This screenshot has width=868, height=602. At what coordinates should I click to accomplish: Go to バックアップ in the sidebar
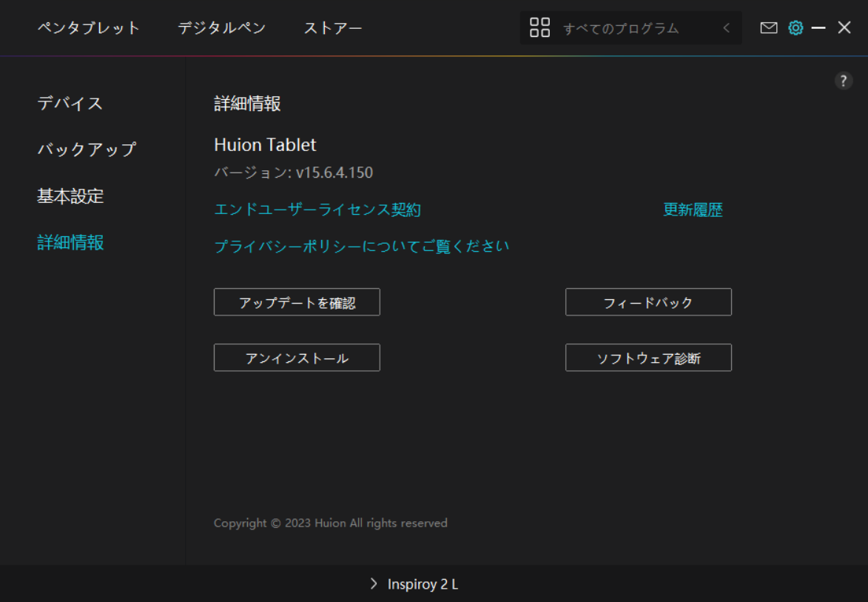pyautogui.click(x=87, y=149)
